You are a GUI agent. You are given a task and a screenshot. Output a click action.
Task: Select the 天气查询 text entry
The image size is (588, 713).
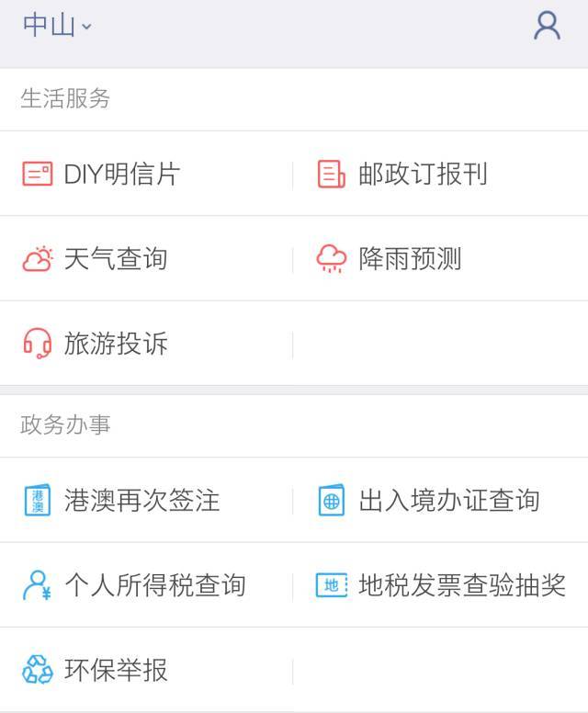[x=116, y=259]
